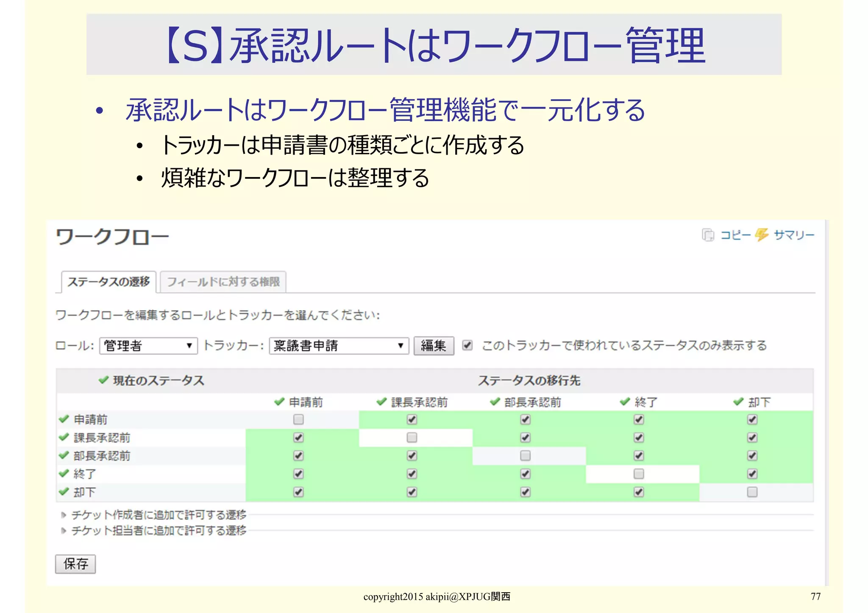Toggle show only statuses used by tracker
Screen dimensions: 868x613
(x=467, y=345)
